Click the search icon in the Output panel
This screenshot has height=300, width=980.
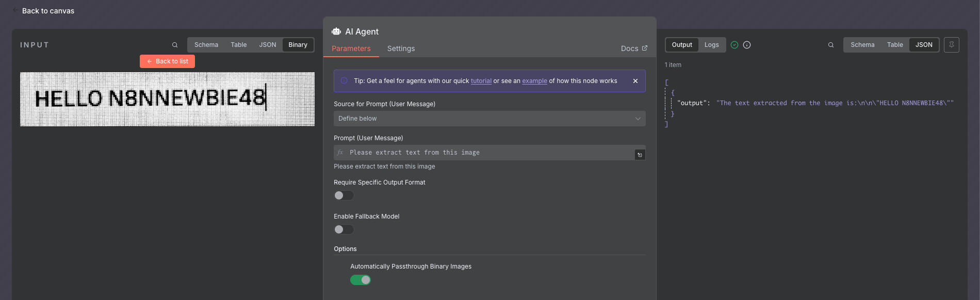(x=831, y=45)
